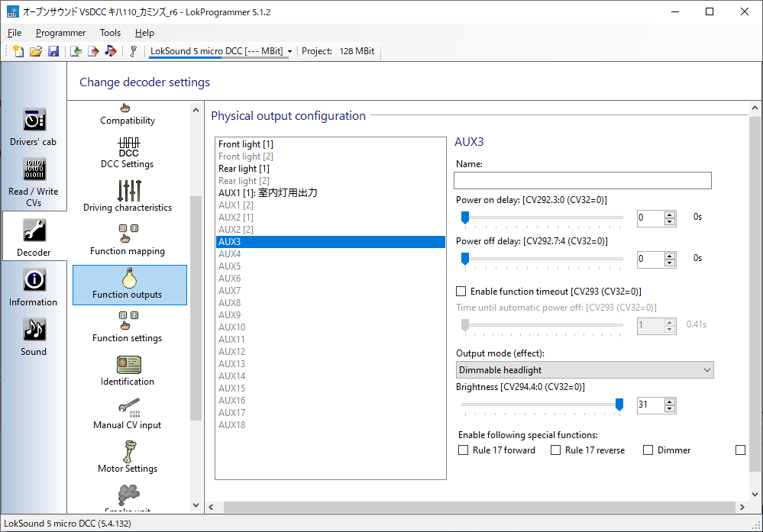Click the Power on delay slider

(542, 218)
